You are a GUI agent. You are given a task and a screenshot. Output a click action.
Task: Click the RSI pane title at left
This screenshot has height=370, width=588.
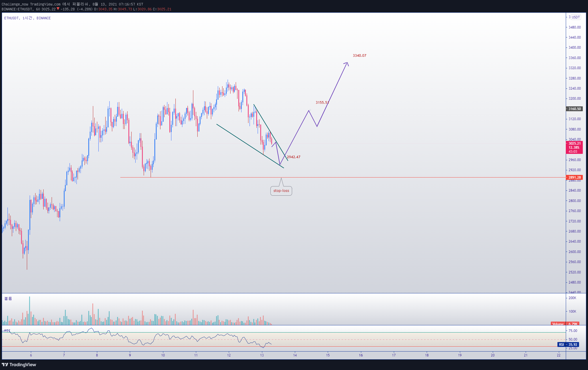coord(7,331)
